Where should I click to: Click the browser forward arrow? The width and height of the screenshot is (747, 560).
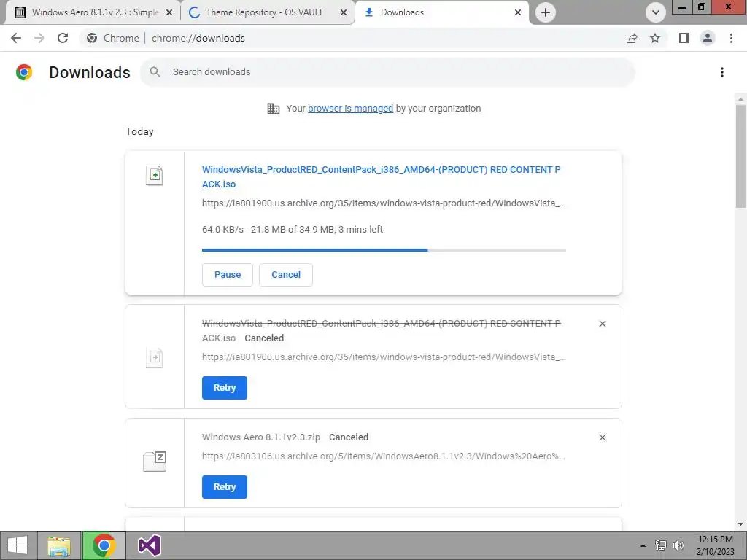39,38
